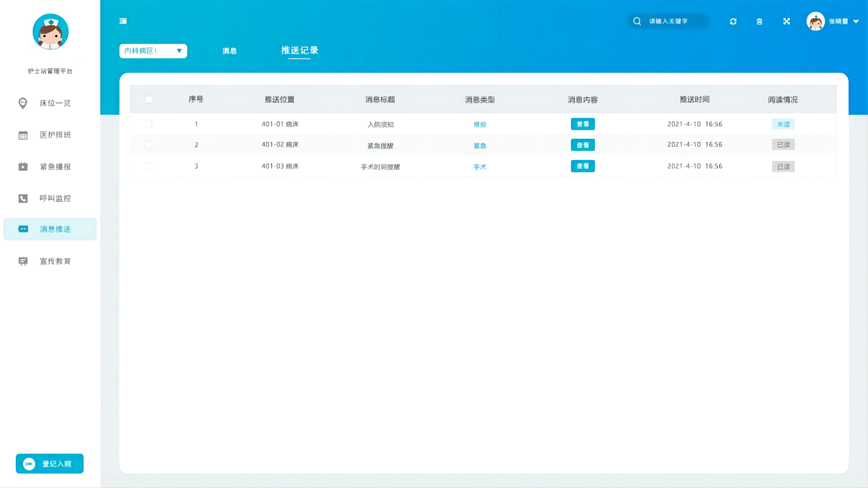The image size is (868, 488).
Task: Click the search magnifier icon
Action: pos(637,21)
